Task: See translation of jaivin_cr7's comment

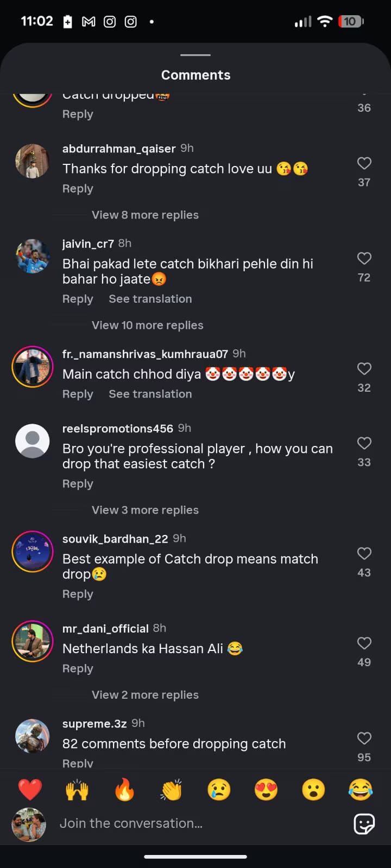Action: [150, 299]
